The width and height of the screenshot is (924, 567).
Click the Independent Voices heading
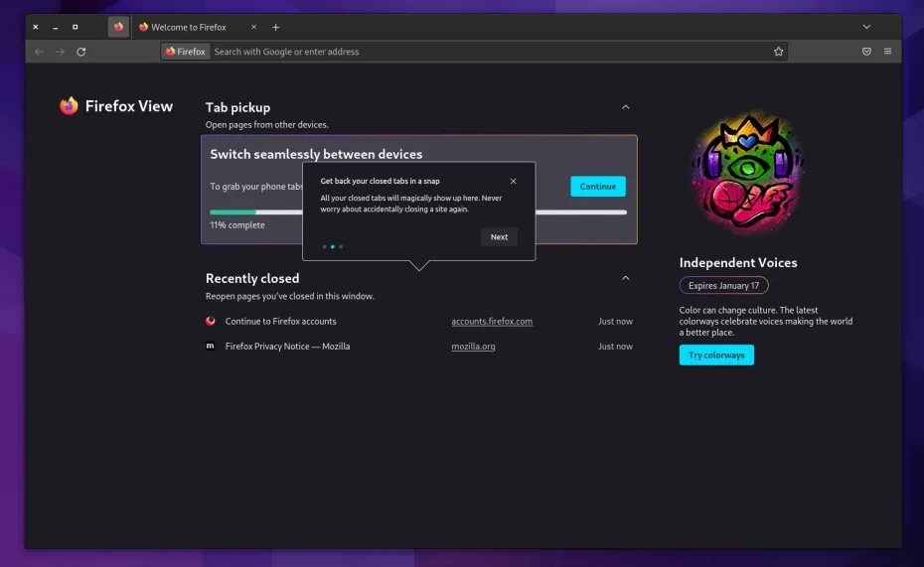pyautogui.click(x=738, y=262)
